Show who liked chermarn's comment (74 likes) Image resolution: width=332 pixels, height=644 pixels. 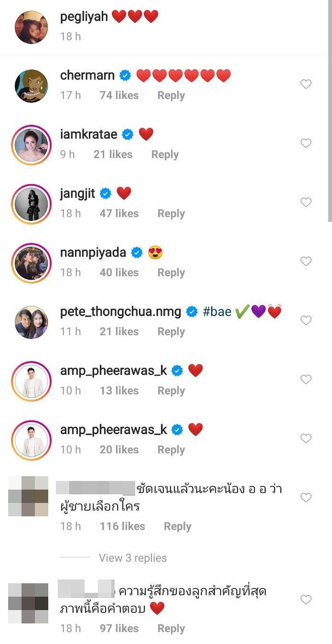click(x=119, y=96)
